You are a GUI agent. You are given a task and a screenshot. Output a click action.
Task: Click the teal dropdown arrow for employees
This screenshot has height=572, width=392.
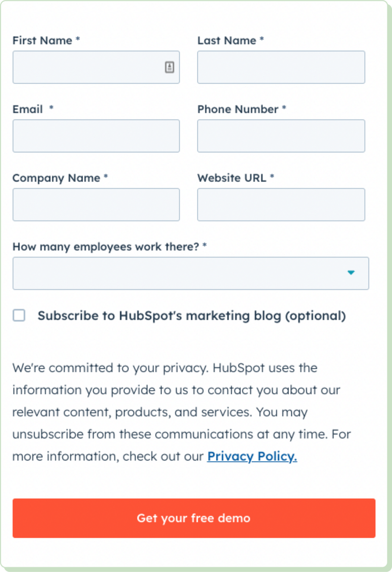click(351, 273)
